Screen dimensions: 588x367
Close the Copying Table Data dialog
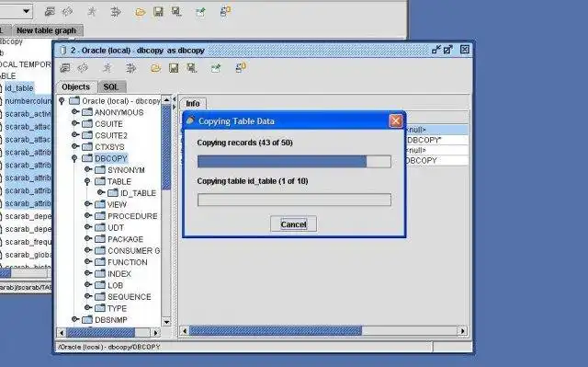(x=396, y=120)
